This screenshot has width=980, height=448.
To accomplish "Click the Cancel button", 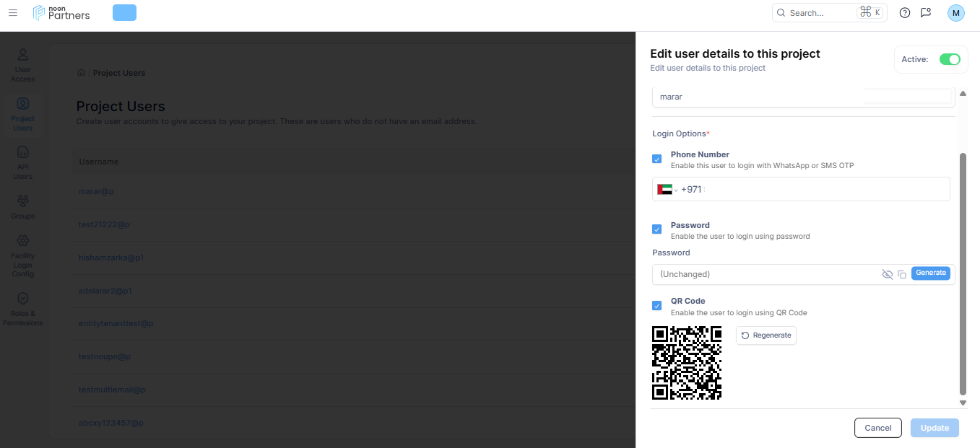I will 878,428.
